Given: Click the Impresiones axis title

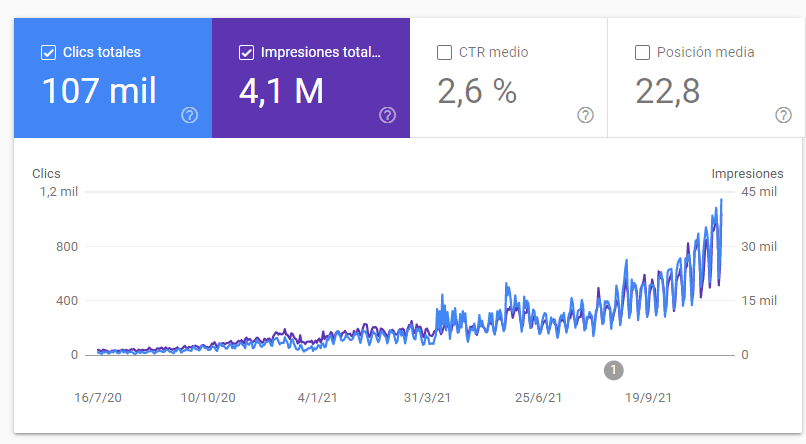Looking at the screenshot, I should pos(747,174).
